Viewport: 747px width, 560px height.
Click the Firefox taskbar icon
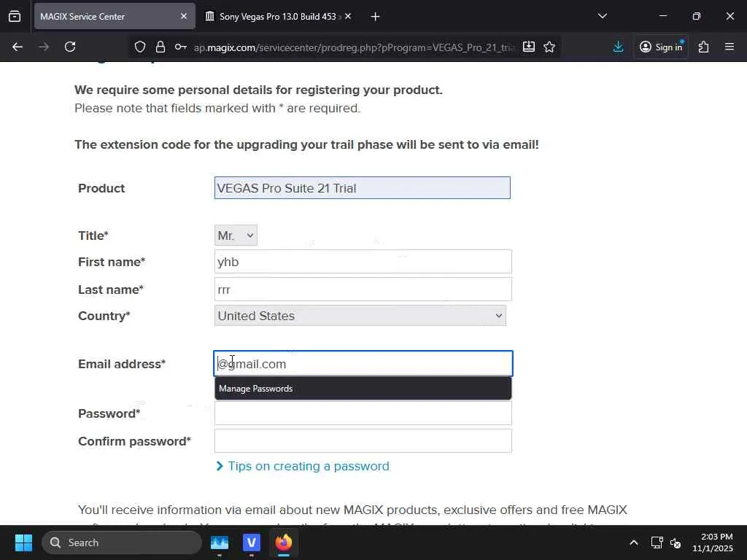(x=284, y=542)
